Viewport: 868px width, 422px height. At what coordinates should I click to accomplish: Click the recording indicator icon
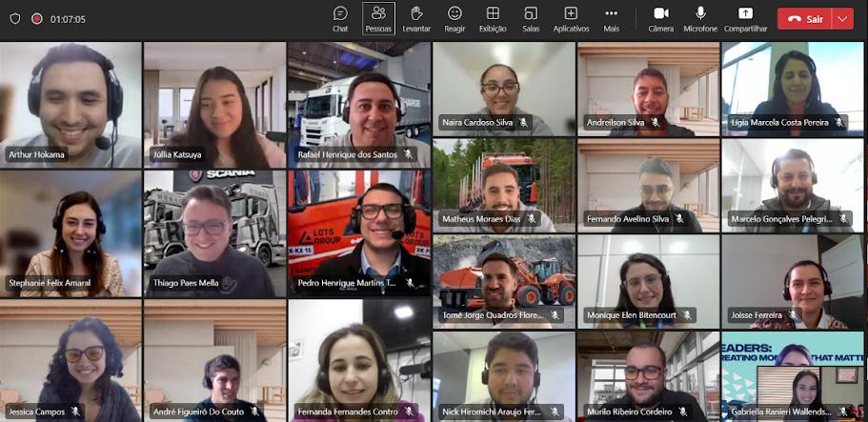[x=36, y=19]
